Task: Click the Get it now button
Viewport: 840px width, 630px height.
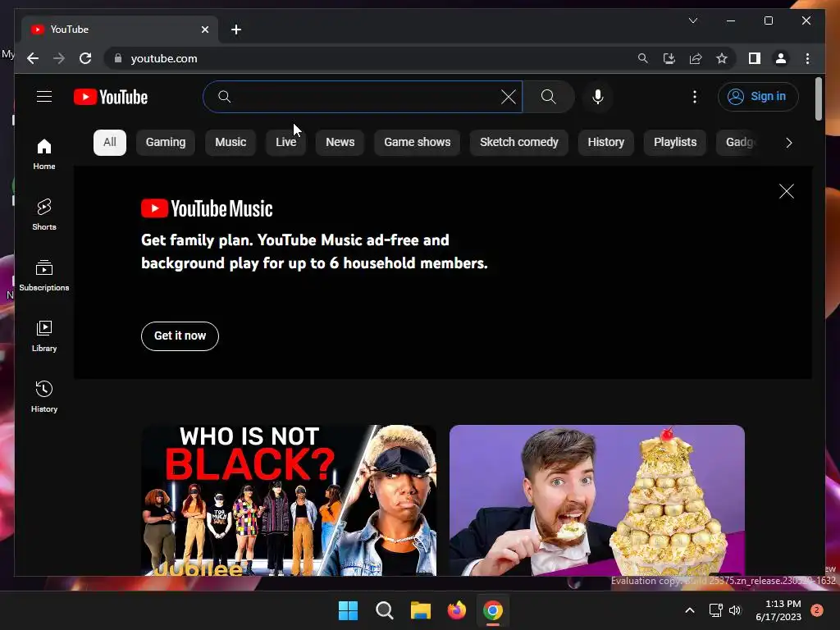Action: point(180,336)
